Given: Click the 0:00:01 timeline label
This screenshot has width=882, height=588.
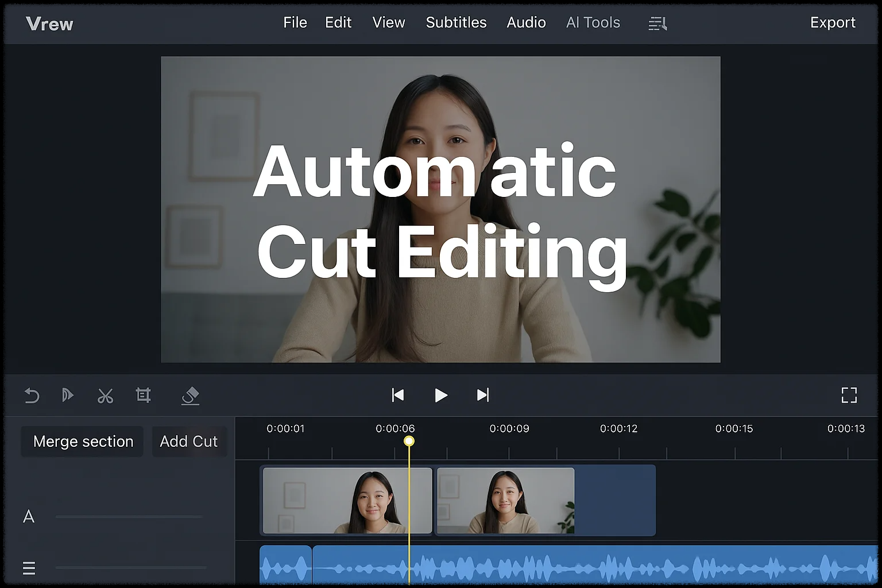Looking at the screenshot, I should [x=285, y=429].
